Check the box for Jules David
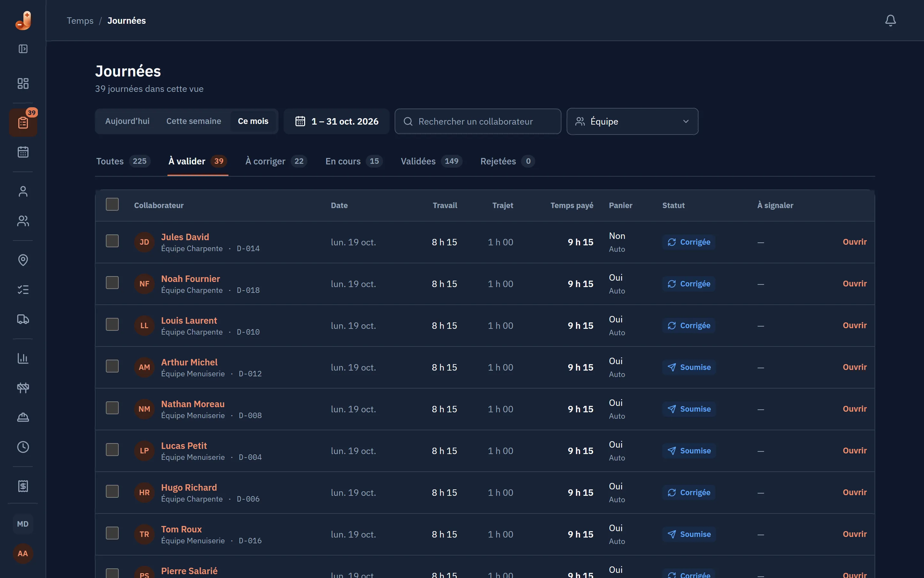This screenshot has width=924, height=578. click(x=112, y=241)
